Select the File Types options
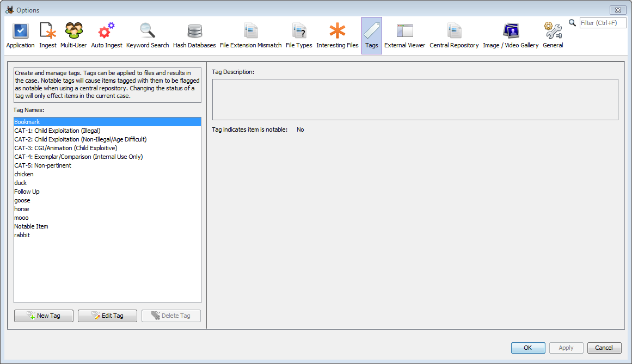632x364 pixels. [299, 36]
